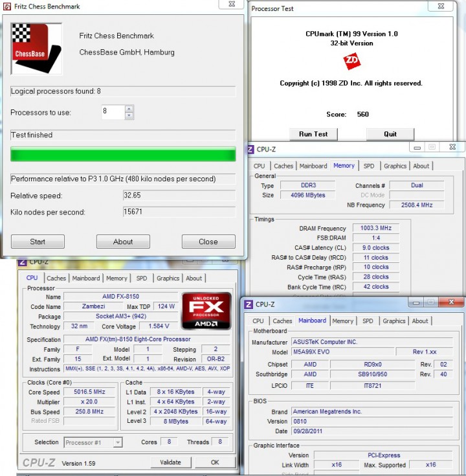
Task: Decrease Processors to use with the down arrow
Action: coord(129,115)
